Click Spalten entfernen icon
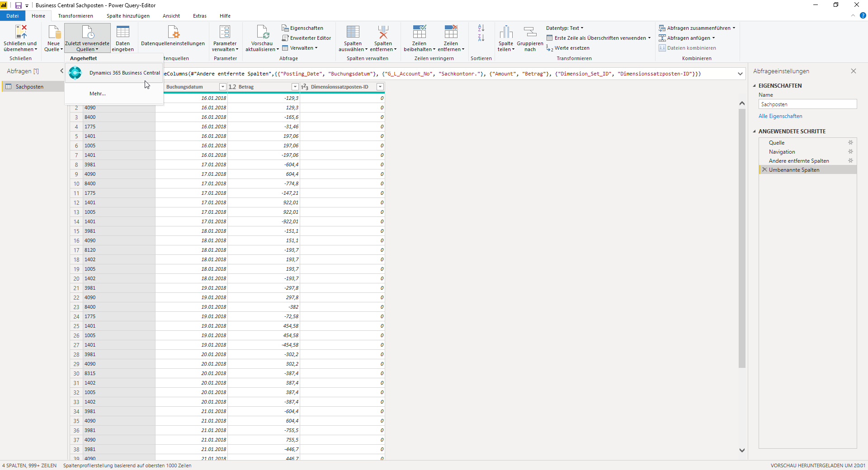 pyautogui.click(x=383, y=32)
